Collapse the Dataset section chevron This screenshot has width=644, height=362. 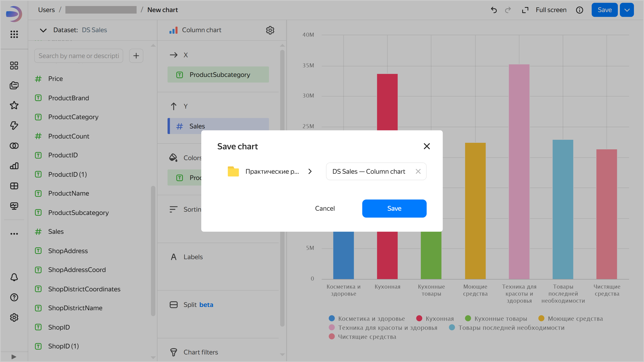click(x=43, y=30)
